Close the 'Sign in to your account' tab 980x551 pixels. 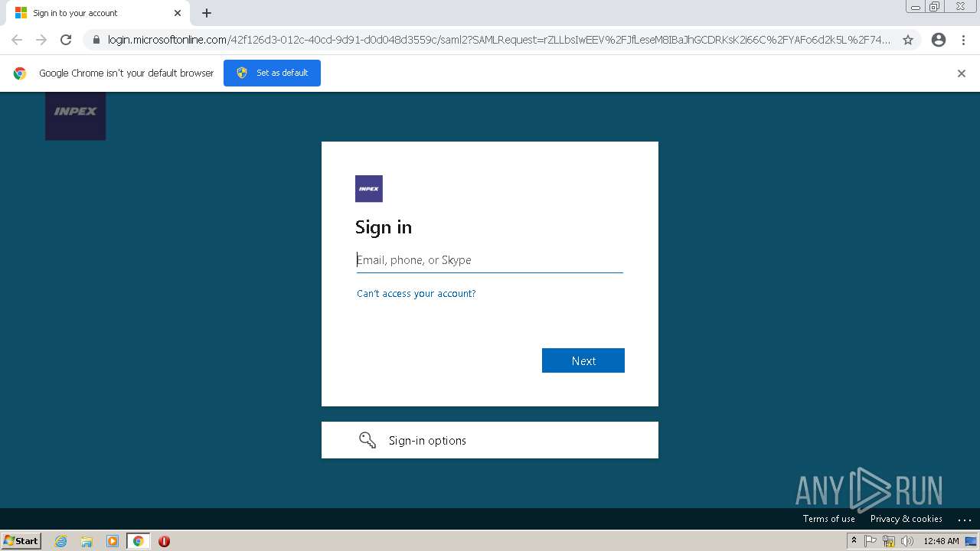[178, 13]
